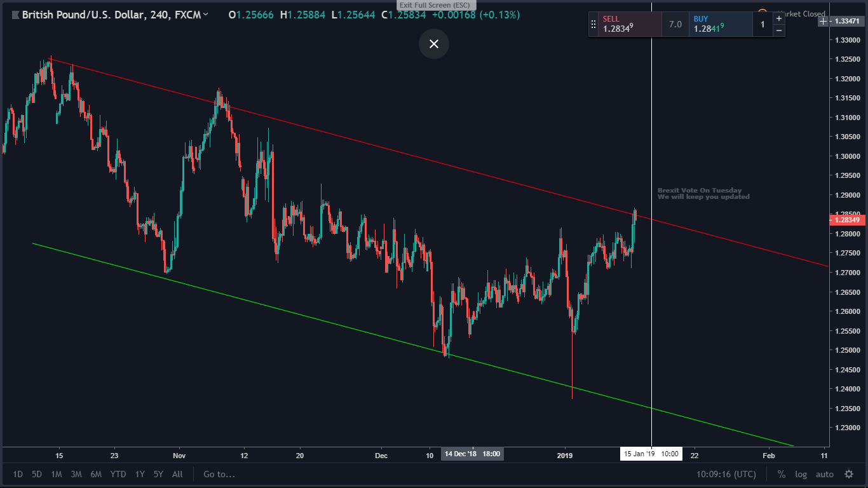Click the UTC clock time zone selector
This screenshot has width=868, height=488.
(x=726, y=474)
